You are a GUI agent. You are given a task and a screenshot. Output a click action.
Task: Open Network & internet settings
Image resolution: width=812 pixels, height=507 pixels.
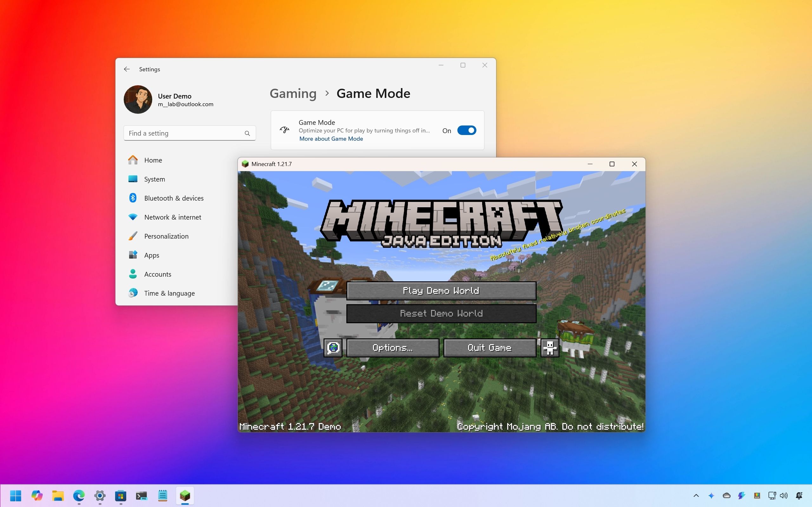point(173,217)
